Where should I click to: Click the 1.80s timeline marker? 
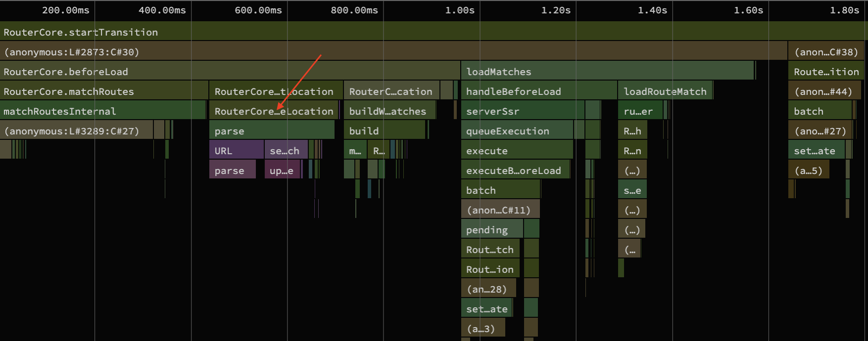click(x=844, y=10)
